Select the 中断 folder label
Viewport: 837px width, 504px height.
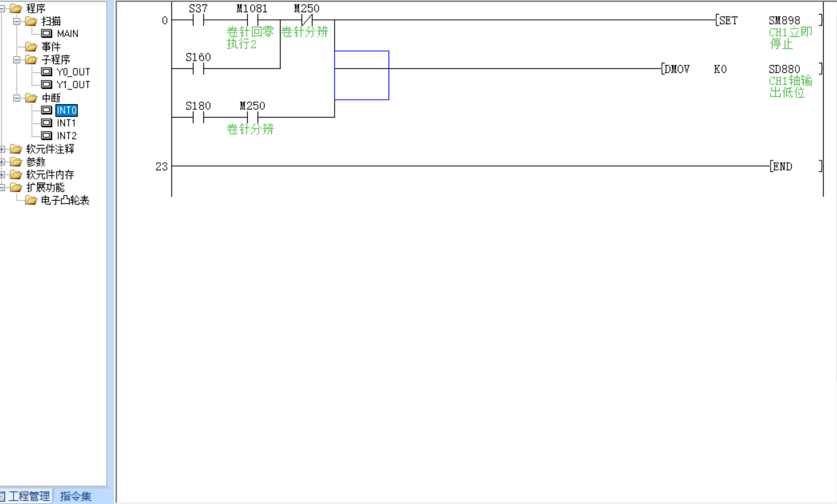(51, 98)
